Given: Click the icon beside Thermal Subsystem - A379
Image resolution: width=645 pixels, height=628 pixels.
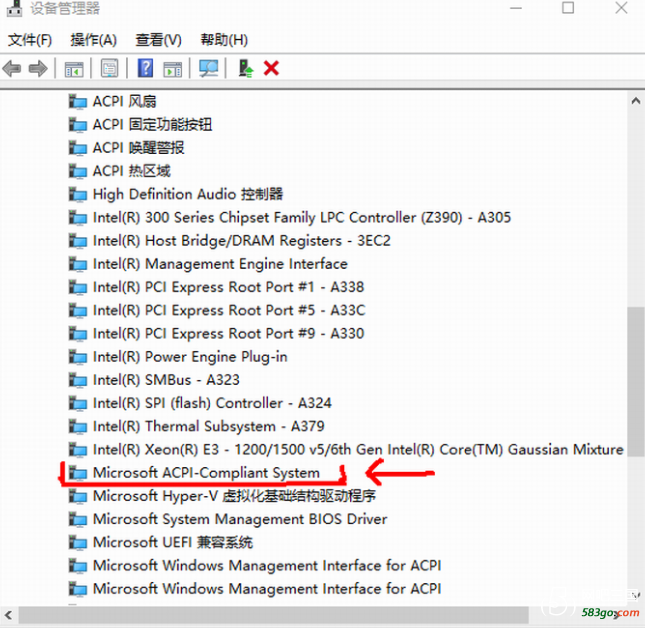Looking at the screenshot, I should (77, 426).
